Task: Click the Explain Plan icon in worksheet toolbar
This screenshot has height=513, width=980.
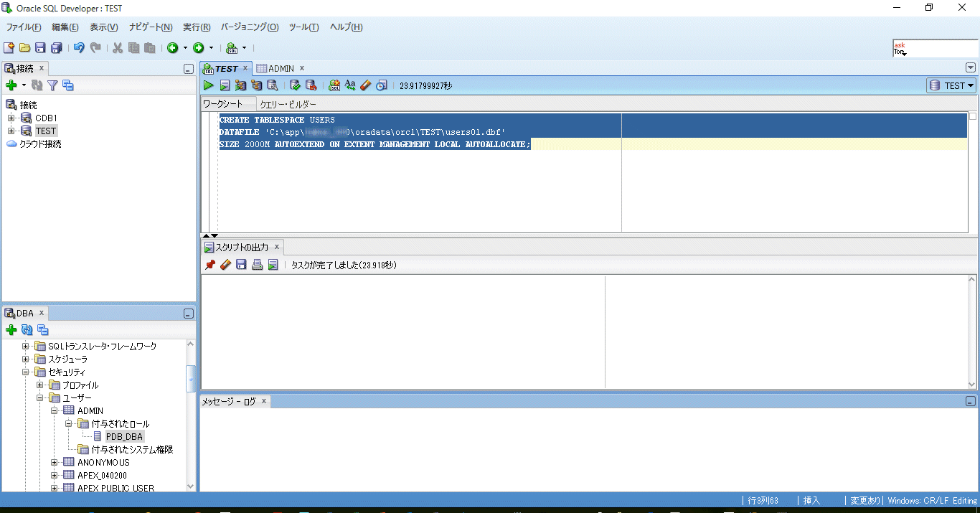Action: [240, 85]
